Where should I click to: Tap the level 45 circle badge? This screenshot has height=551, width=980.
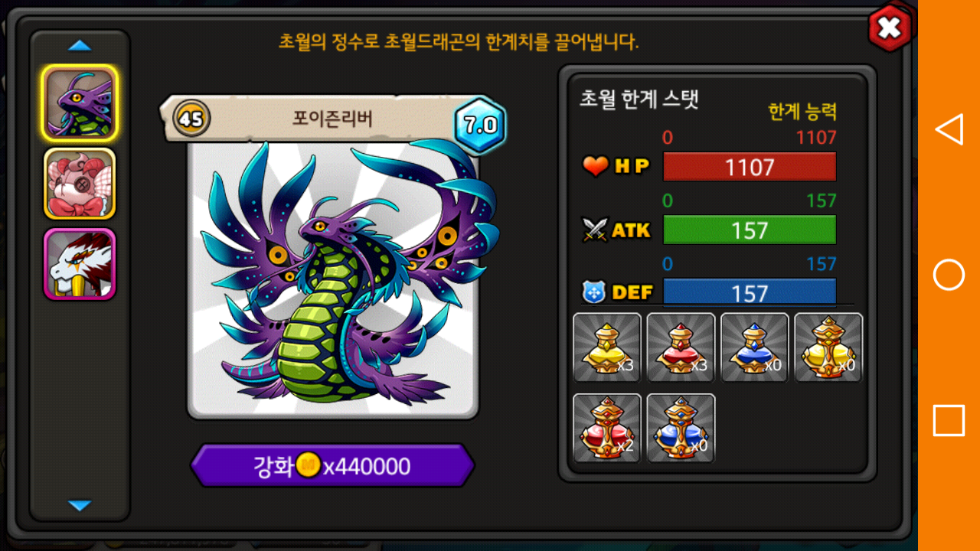tap(191, 119)
